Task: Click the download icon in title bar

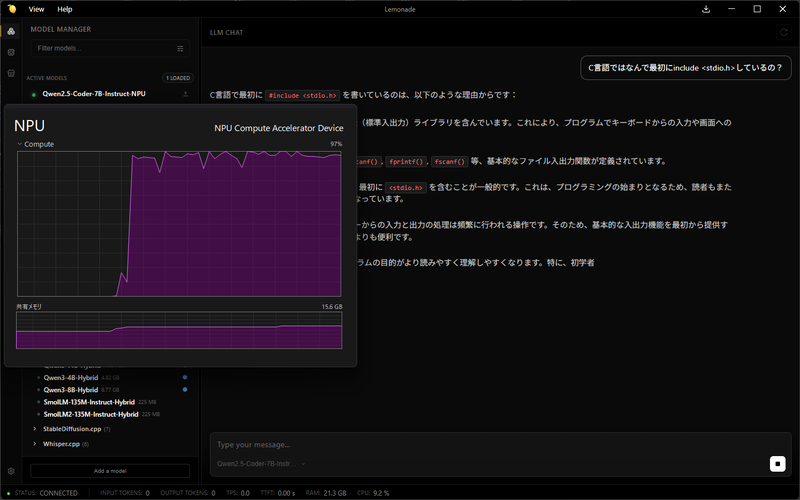Action: coord(706,9)
